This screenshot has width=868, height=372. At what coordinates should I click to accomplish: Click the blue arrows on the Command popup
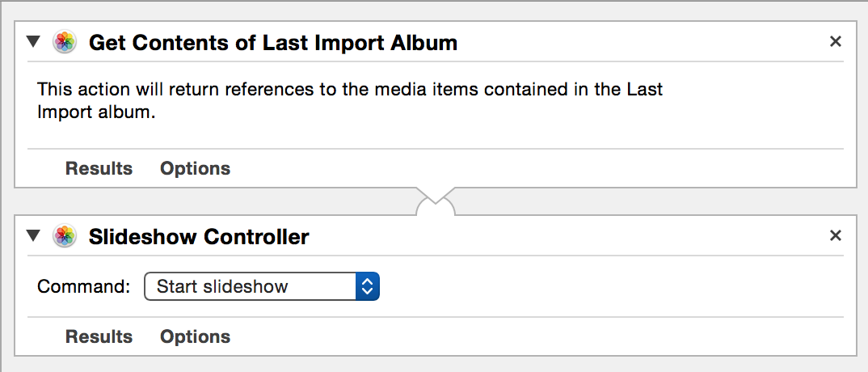pos(368,286)
